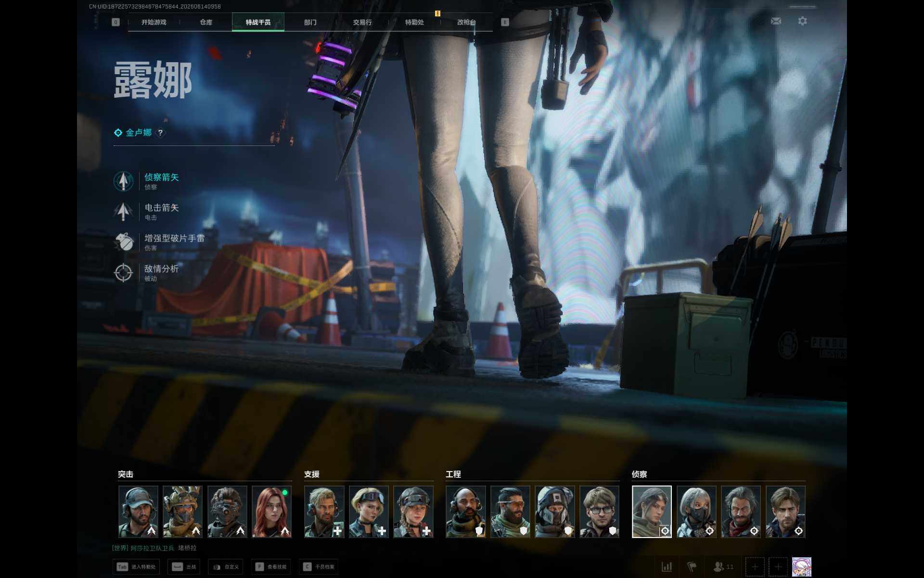Select blonde support operator with goggles on head
Image resolution: width=924 pixels, height=578 pixels.
(369, 512)
